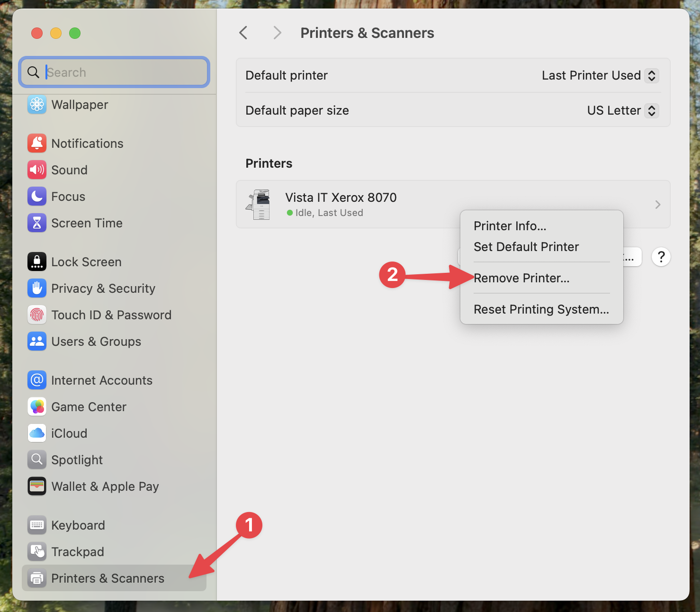This screenshot has height=612, width=700.
Task: Choose Set Default Printer option
Action: coord(526,247)
